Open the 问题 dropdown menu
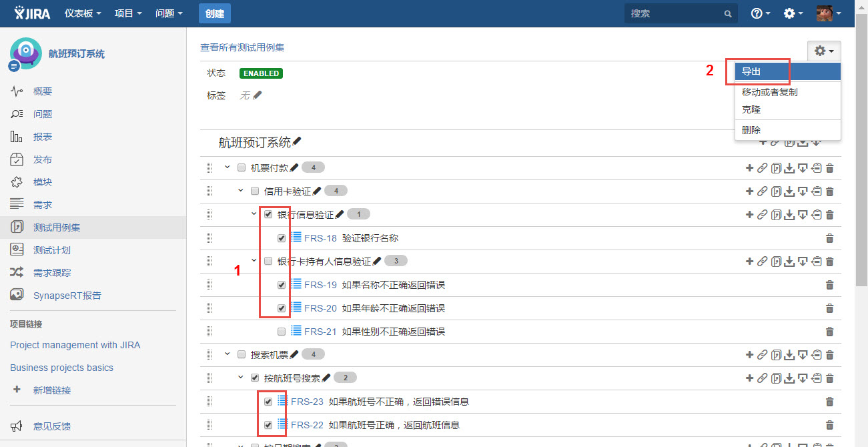The width and height of the screenshot is (868, 447). (169, 13)
